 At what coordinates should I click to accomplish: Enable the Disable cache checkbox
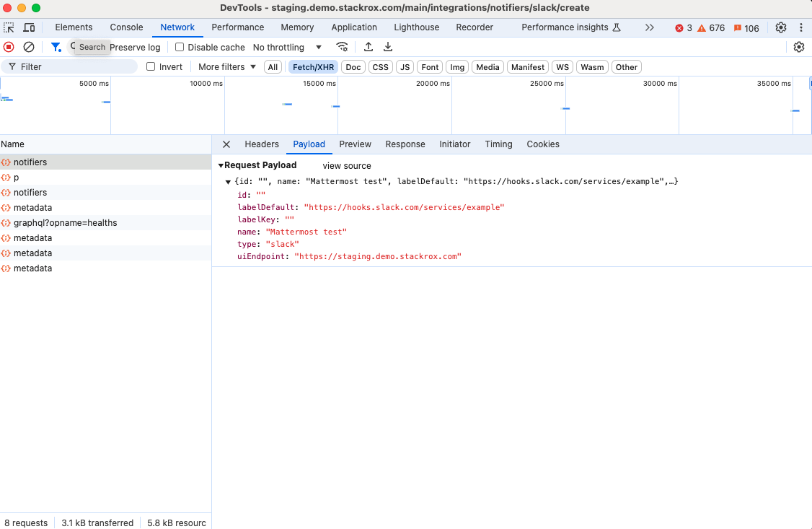coord(180,48)
